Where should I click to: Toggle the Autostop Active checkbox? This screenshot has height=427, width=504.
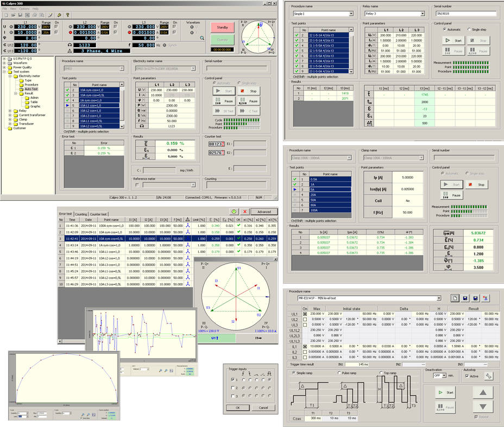coord(467,376)
